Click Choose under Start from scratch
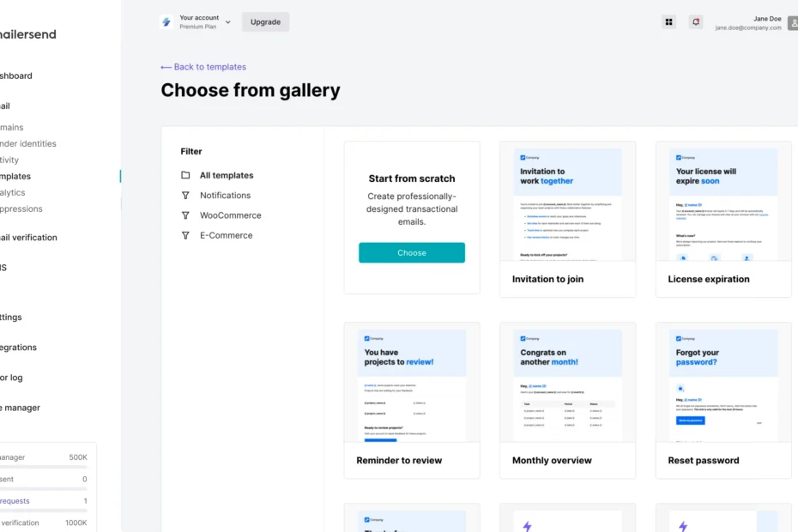This screenshot has height=532, width=798. [x=412, y=252]
